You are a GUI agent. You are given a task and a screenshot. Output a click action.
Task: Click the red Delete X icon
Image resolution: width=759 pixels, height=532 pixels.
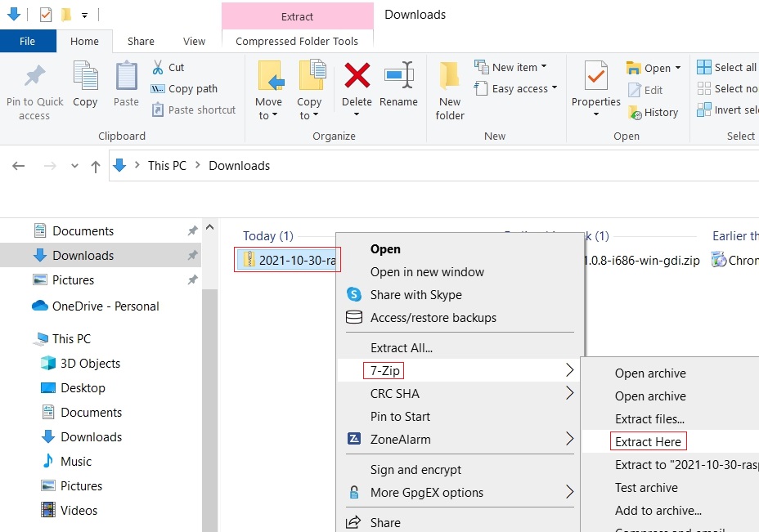pos(357,76)
